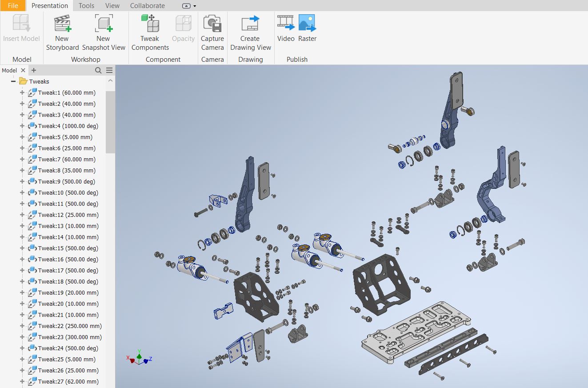Collapse the Tweaks folder node
This screenshot has width=588, height=388.
tap(13, 81)
